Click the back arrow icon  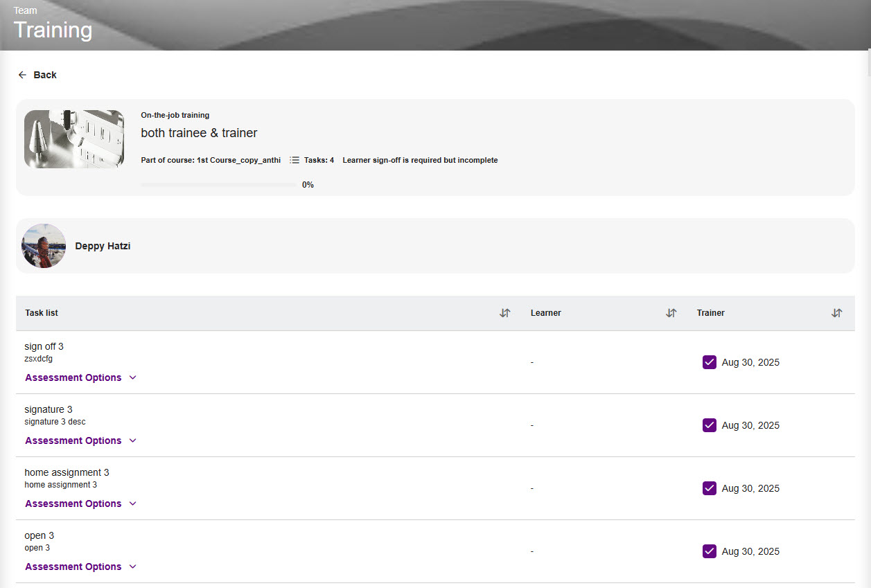coord(22,75)
